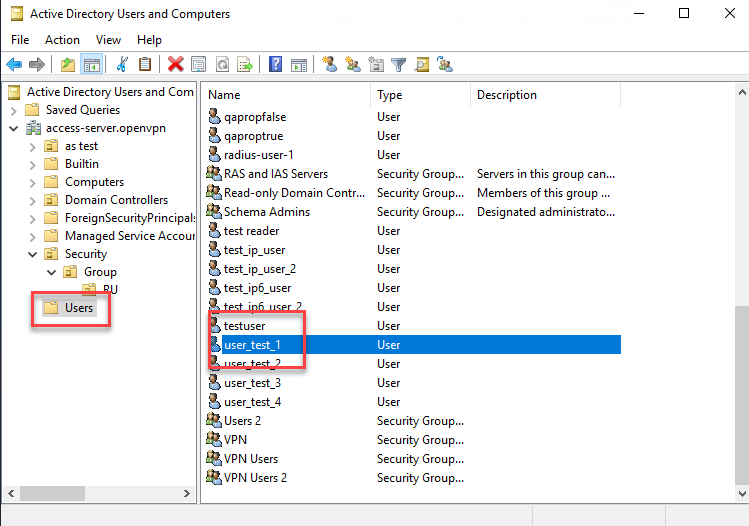Expand the Saved Queries tree node
749x526 pixels.
[x=13, y=110]
